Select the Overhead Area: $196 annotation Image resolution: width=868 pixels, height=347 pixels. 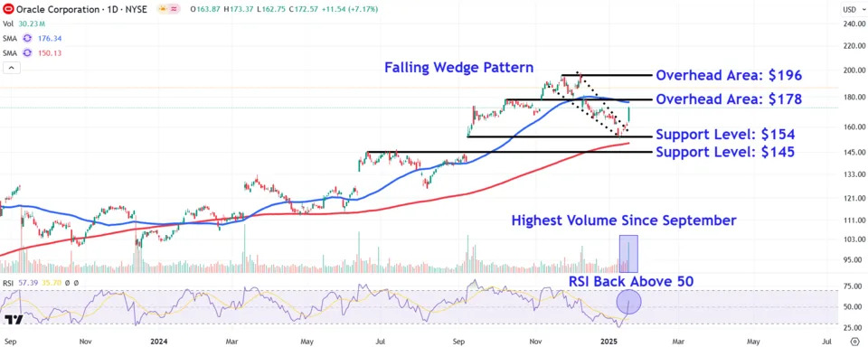pos(729,75)
